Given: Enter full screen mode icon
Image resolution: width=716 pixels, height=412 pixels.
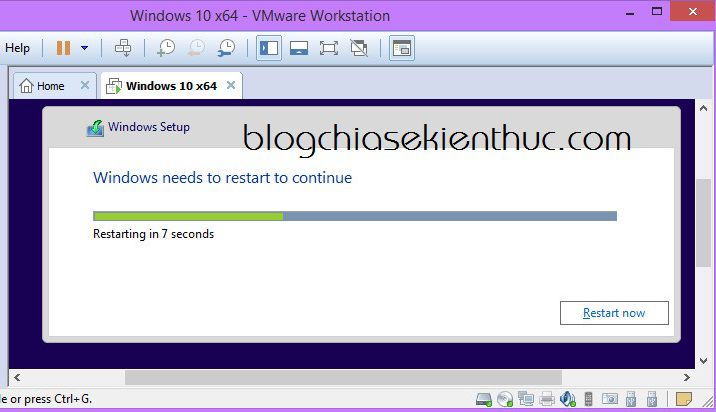Looking at the screenshot, I should click(x=329, y=48).
